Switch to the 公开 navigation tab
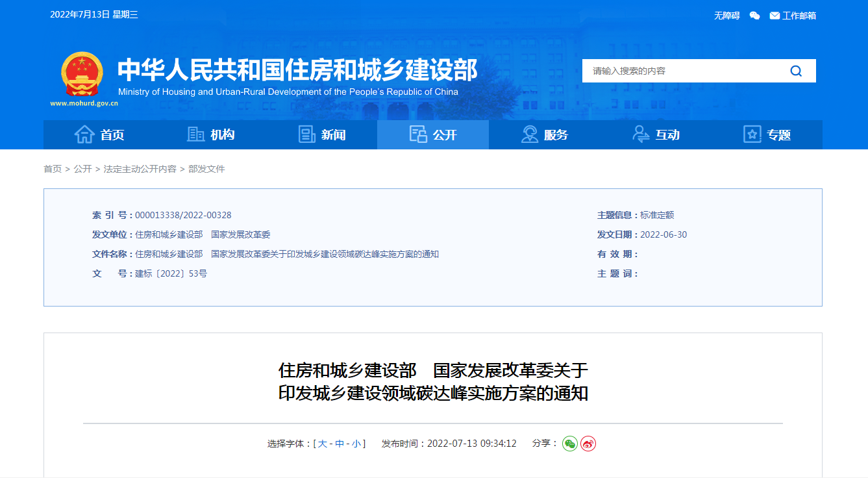 [x=433, y=134]
